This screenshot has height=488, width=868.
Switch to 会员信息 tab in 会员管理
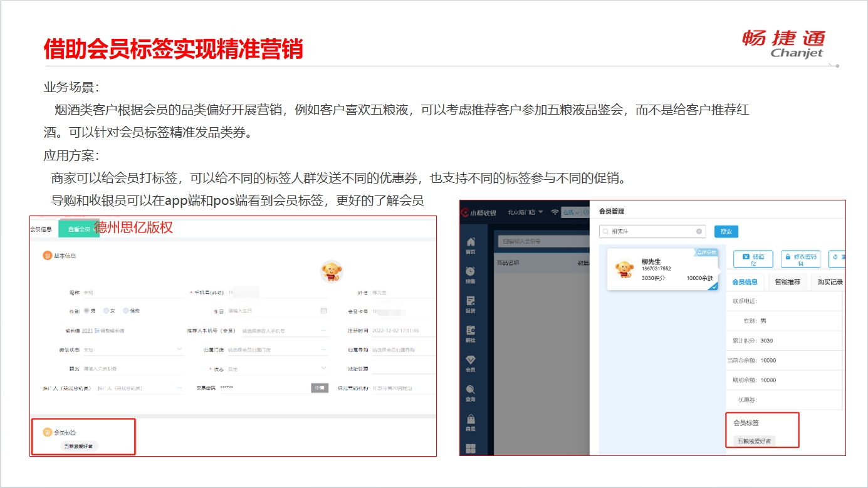745,282
